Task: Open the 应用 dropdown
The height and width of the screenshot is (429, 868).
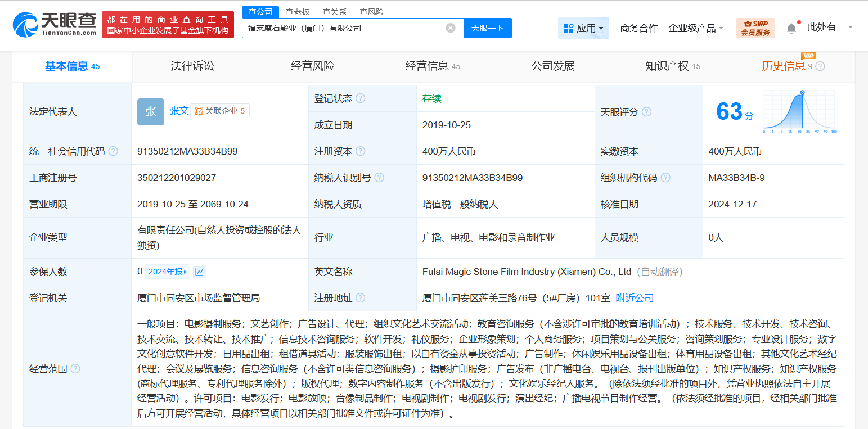Action: (583, 28)
